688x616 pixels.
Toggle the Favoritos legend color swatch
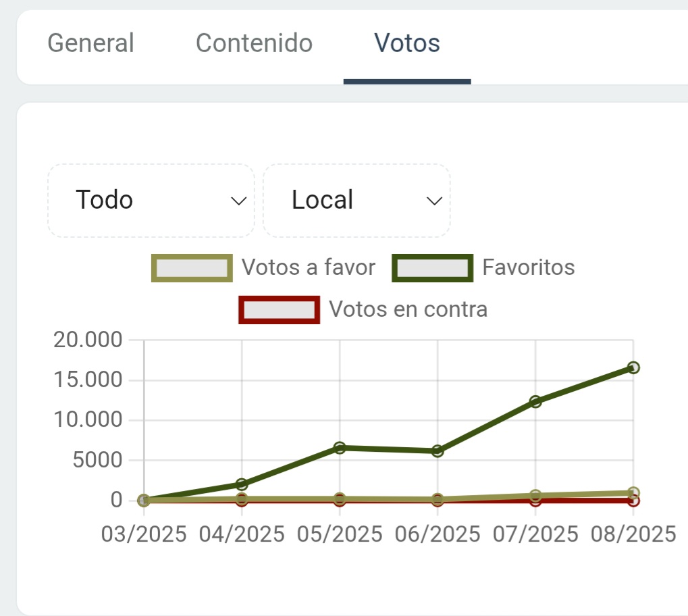point(432,268)
